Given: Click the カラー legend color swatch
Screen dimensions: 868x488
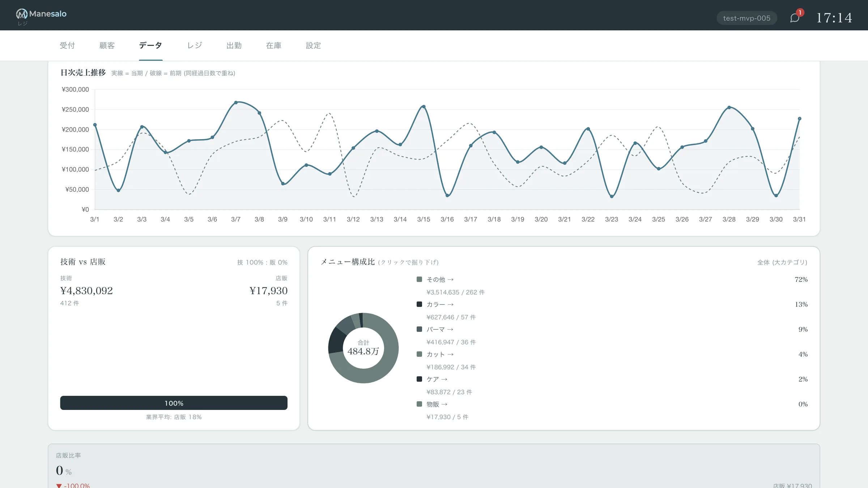Looking at the screenshot, I should tap(419, 304).
